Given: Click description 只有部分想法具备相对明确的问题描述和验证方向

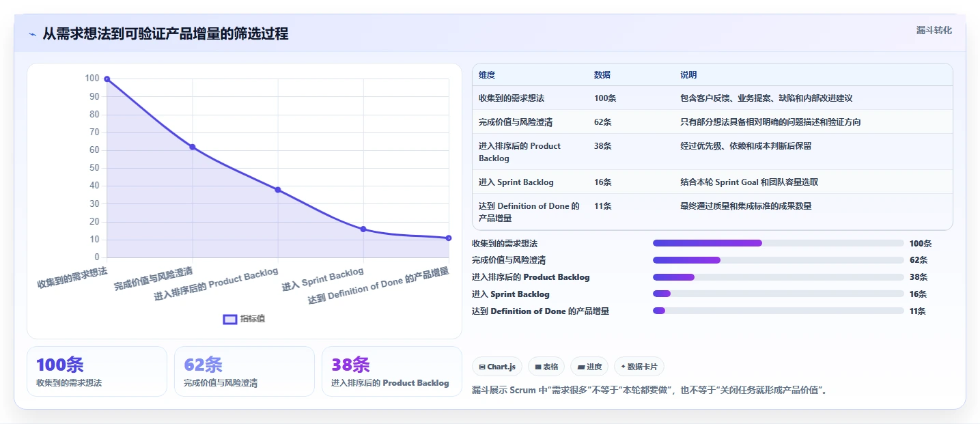Looking at the screenshot, I should 770,122.
